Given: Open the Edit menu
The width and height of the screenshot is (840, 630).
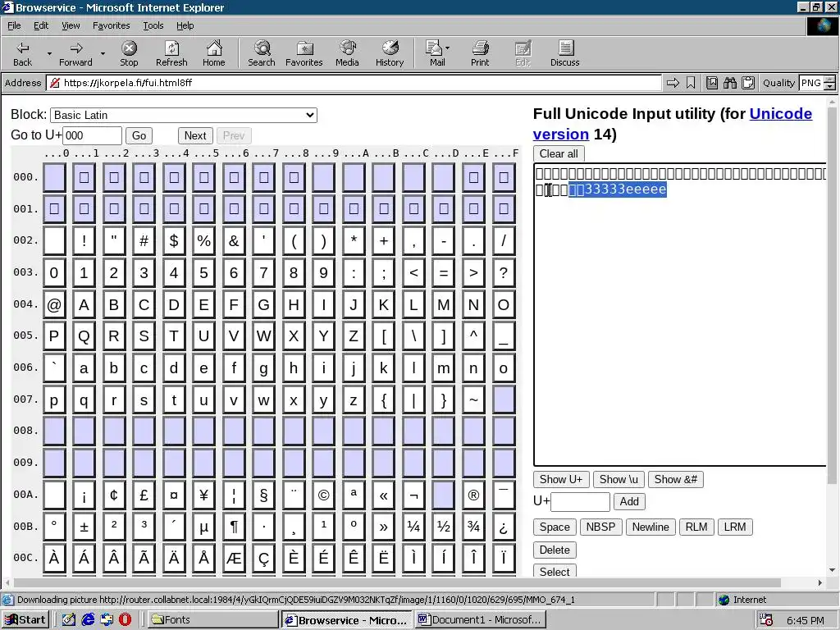Looking at the screenshot, I should click(x=41, y=25).
